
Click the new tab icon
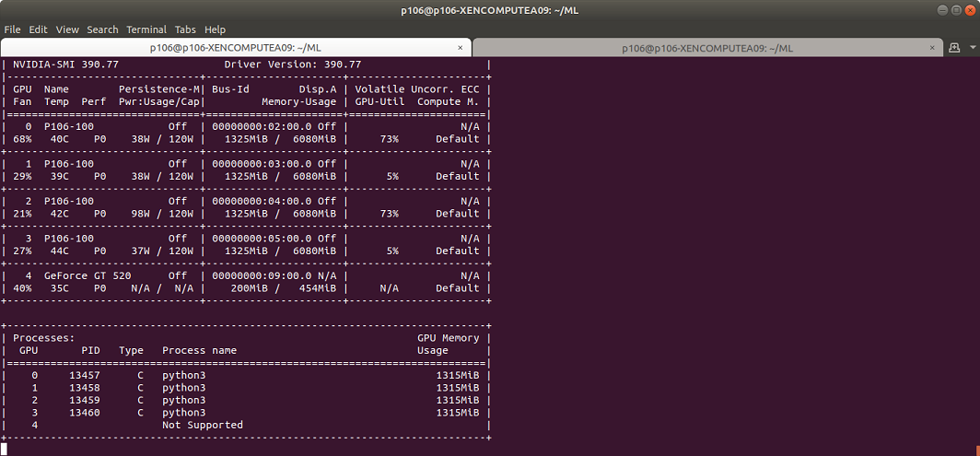pyautogui.click(x=954, y=48)
